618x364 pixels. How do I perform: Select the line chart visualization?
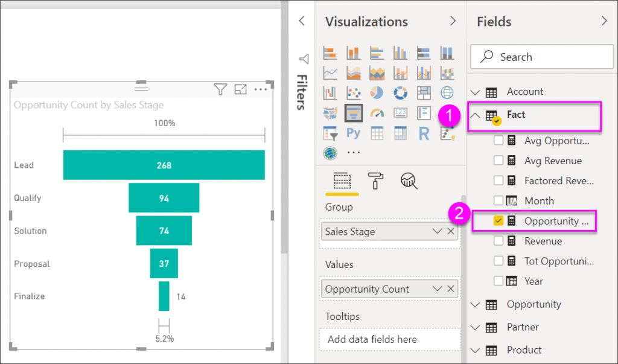(x=330, y=73)
